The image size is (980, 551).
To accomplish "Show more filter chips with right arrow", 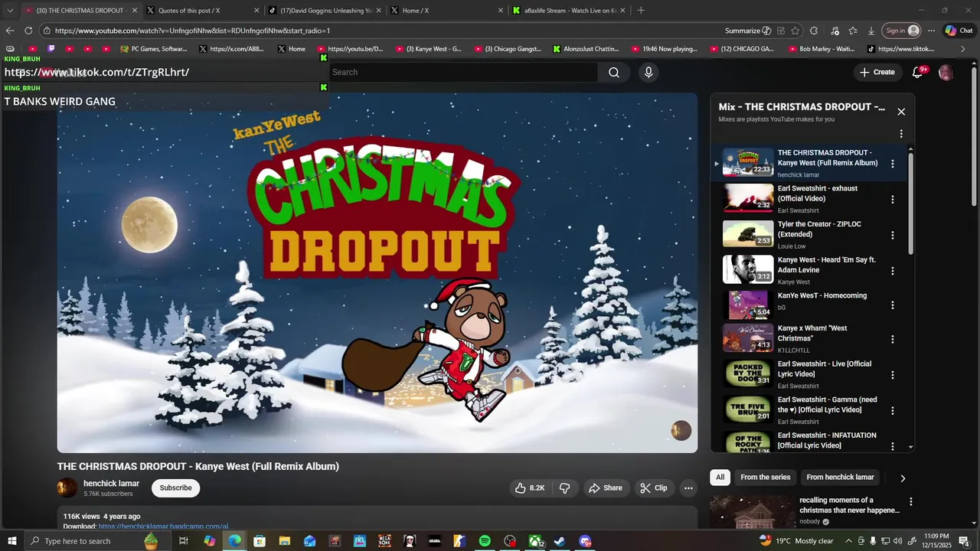I will click(x=903, y=478).
